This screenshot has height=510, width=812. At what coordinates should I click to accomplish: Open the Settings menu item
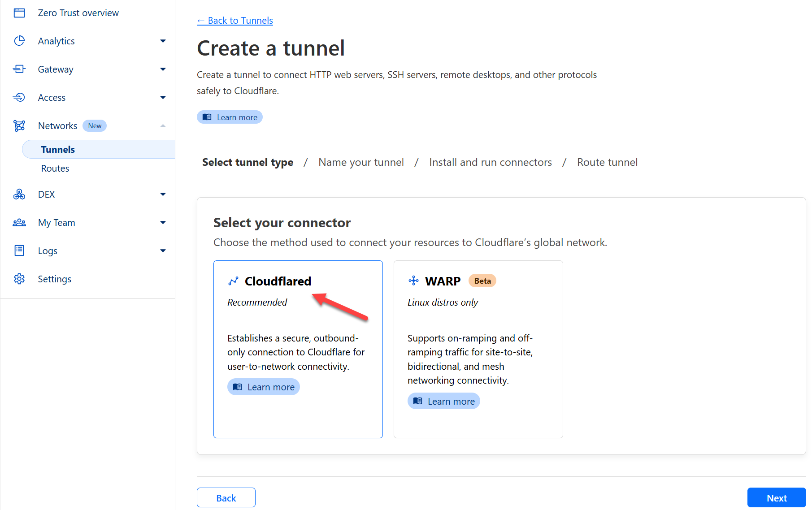(x=55, y=279)
